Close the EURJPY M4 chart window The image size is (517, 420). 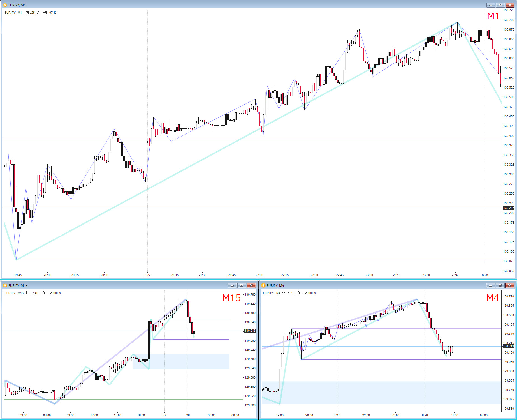(509, 285)
